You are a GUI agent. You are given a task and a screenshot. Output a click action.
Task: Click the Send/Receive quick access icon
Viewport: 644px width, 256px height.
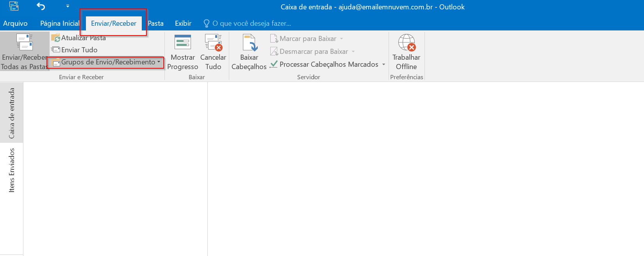[14, 6]
